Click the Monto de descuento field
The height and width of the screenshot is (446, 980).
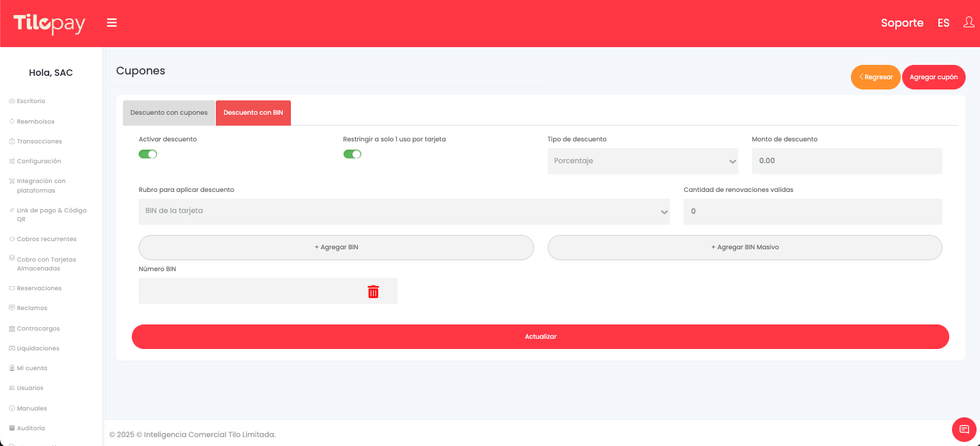click(x=846, y=161)
